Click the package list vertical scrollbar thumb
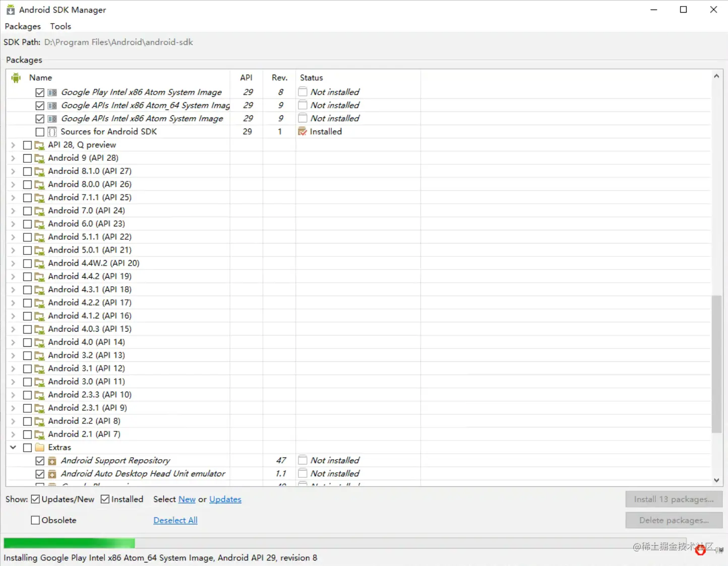 click(x=716, y=364)
